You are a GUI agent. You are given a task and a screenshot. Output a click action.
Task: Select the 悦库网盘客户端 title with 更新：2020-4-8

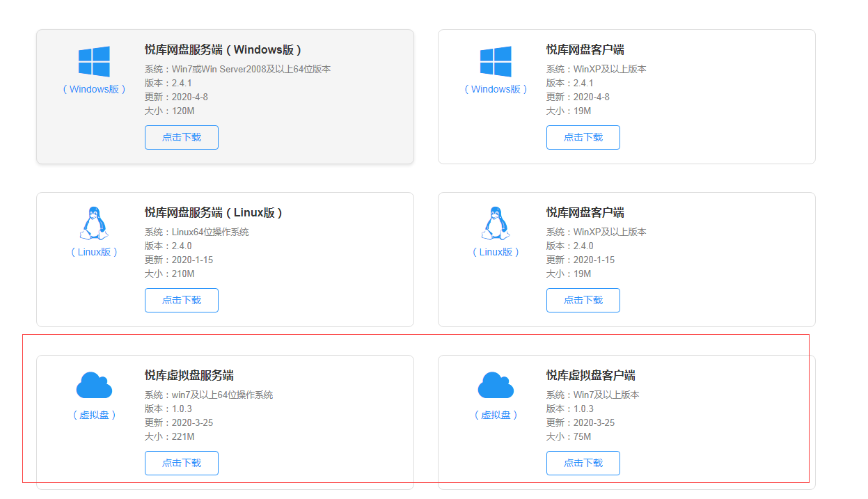[585, 49]
